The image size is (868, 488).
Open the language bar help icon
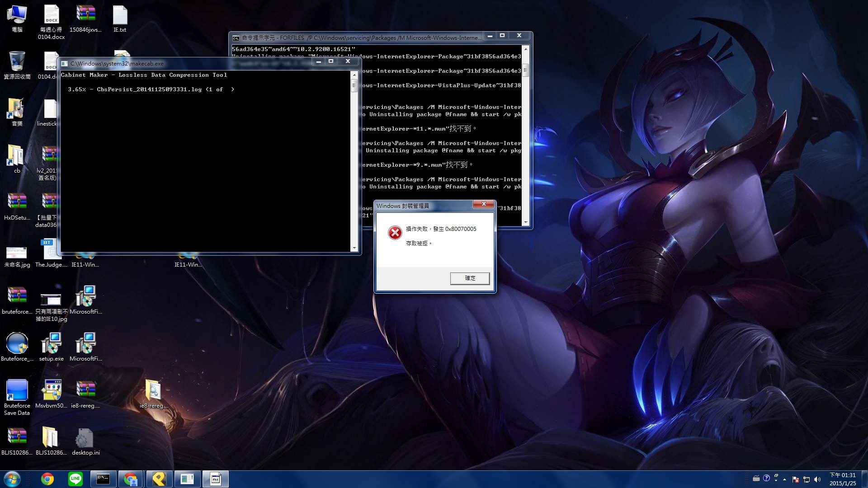coord(766,478)
